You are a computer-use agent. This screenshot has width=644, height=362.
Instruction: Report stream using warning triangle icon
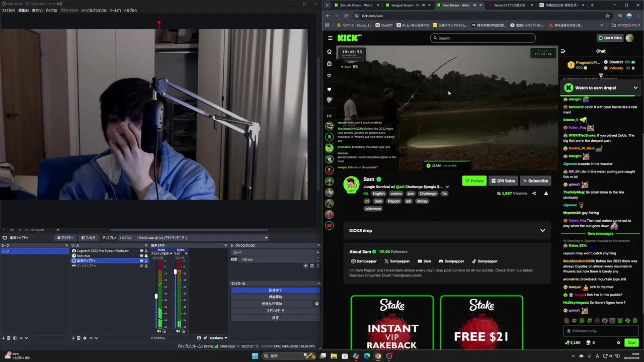[546, 193]
